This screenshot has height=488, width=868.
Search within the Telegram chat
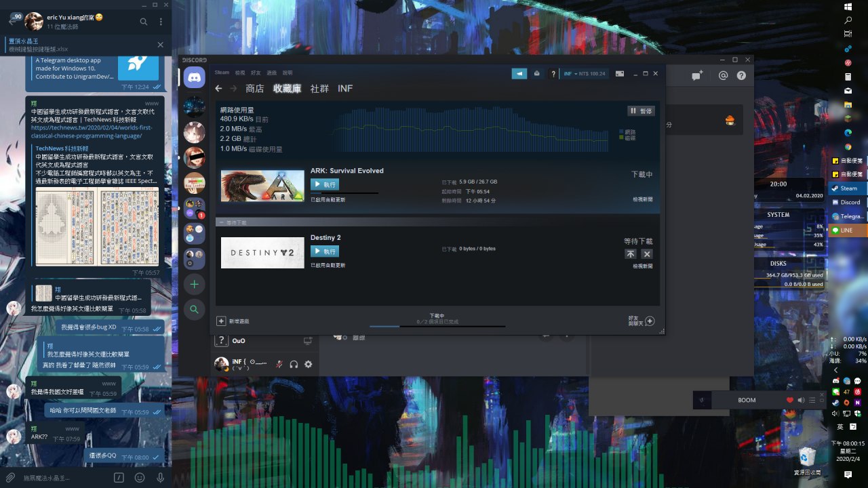[x=144, y=22]
